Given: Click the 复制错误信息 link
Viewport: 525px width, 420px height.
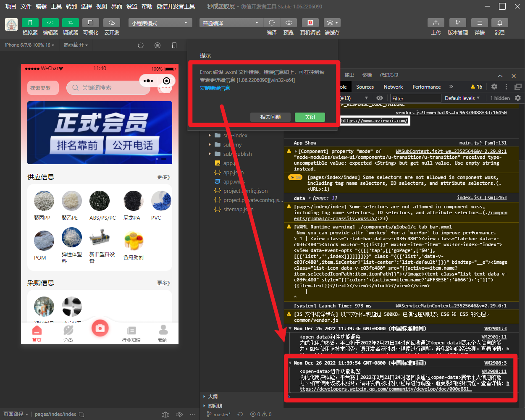Looking at the screenshot, I should point(215,88).
